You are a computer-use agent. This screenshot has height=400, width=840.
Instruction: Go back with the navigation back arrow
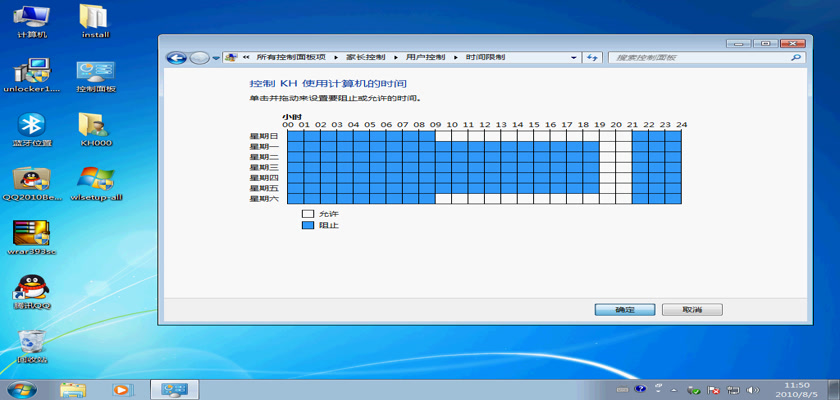pos(177,58)
